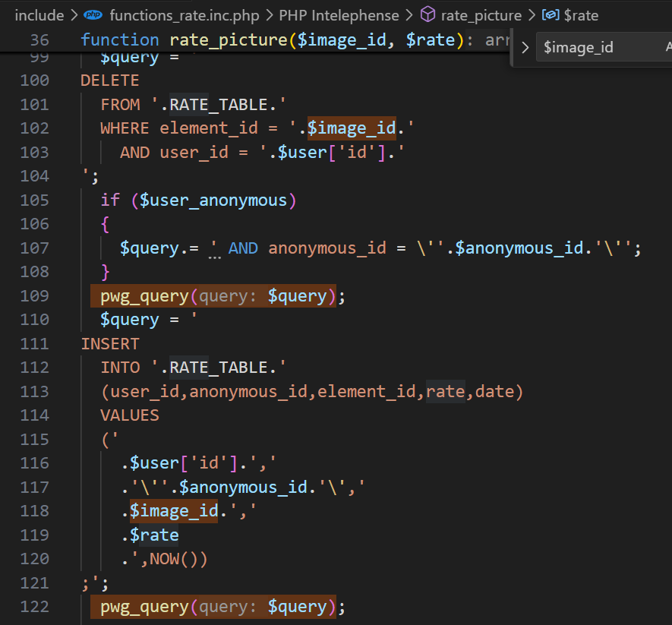Click the DELETE keyword on line 100

pos(109,80)
